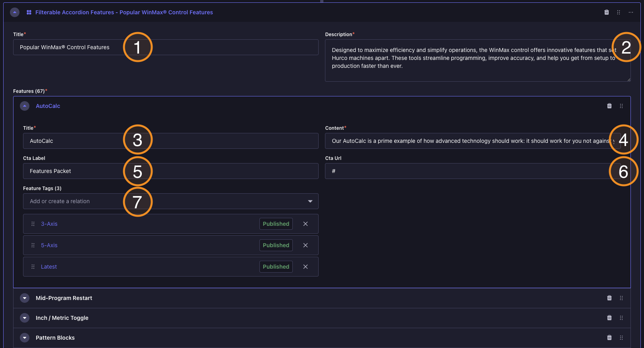Click the Pattern Blocks heading text
Screen dimensions: 644x348
(x=55, y=338)
